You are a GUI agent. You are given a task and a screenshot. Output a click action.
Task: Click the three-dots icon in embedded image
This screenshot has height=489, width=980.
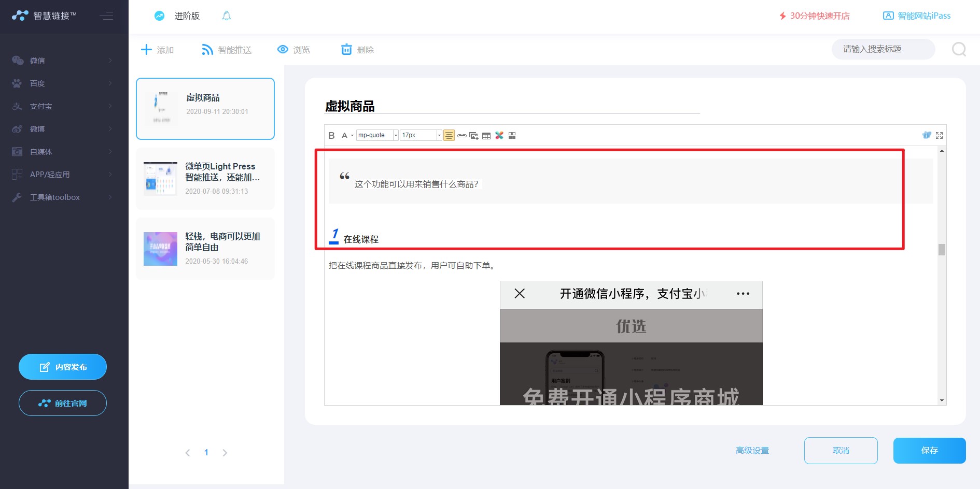point(743,294)
